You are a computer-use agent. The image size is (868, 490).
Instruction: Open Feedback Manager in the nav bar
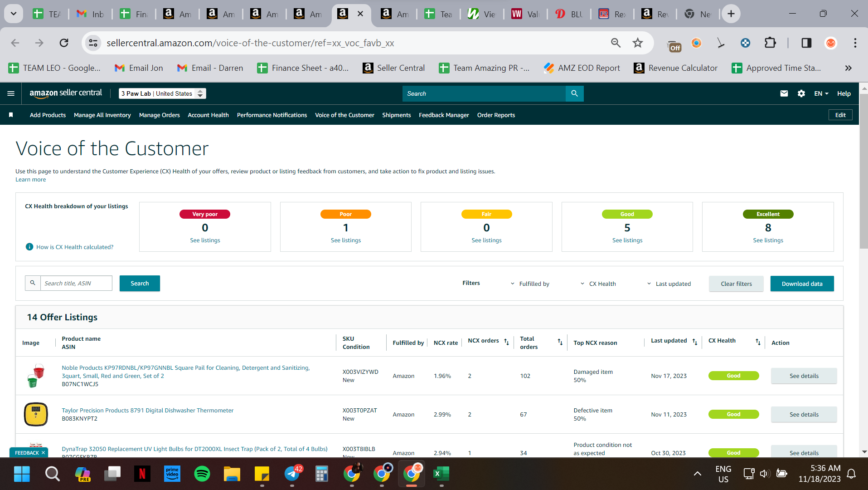[444, 115]
